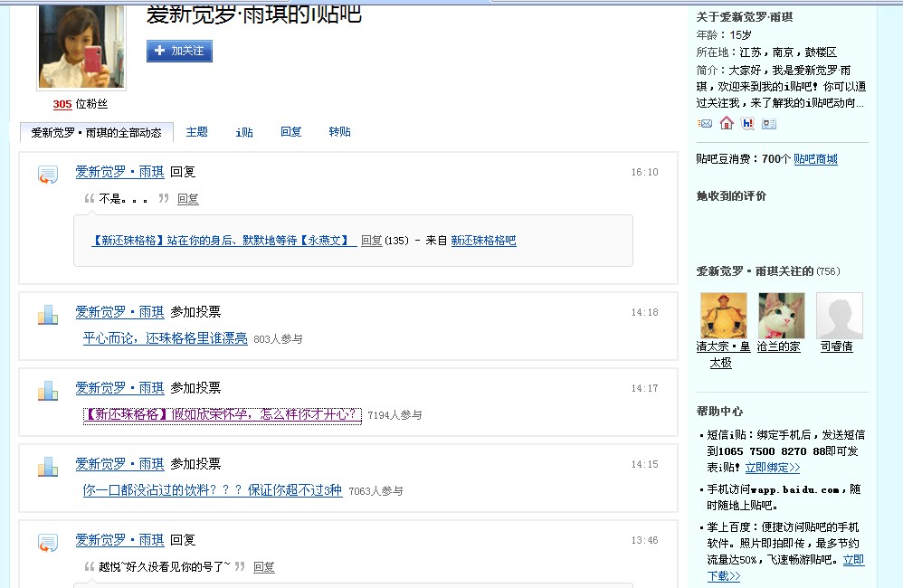Switch to the i贴 tab
The height and width of the screenshot is (588, 903).
click(x=244, y=132)
